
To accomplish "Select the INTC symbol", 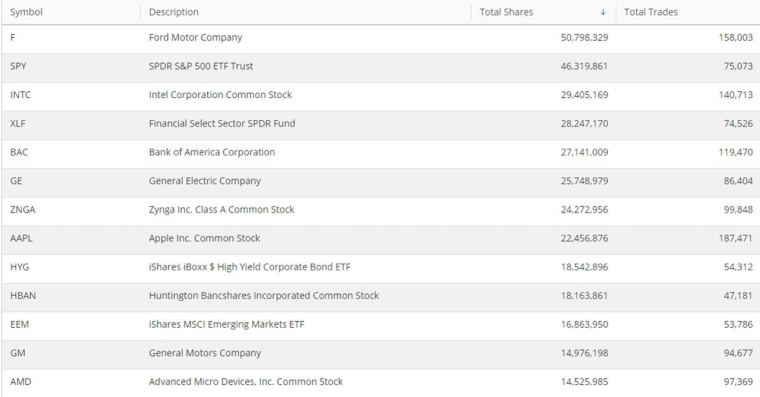I will (x=20, y=95).
